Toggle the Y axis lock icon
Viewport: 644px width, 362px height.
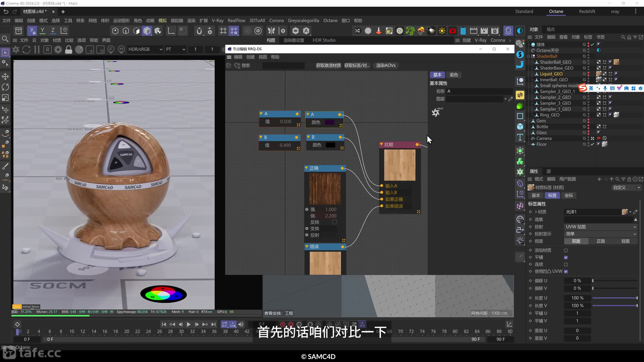(x=43, y=31)
